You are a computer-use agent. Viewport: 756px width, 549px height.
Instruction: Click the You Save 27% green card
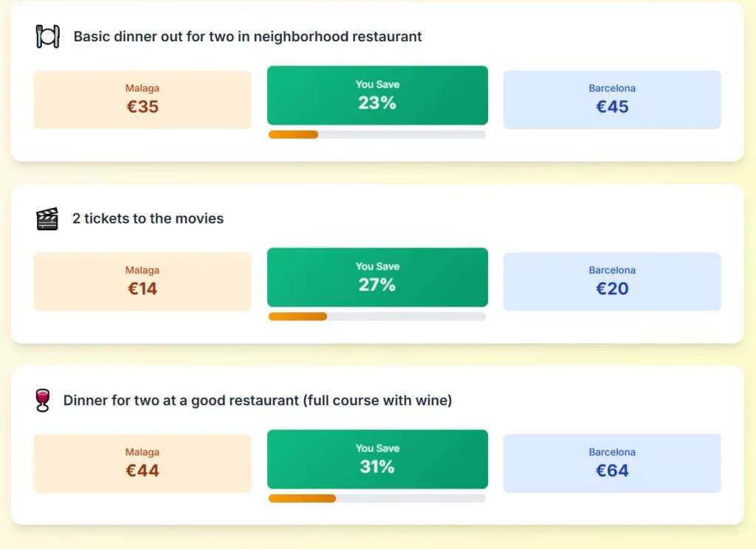(x=377, y=277)
